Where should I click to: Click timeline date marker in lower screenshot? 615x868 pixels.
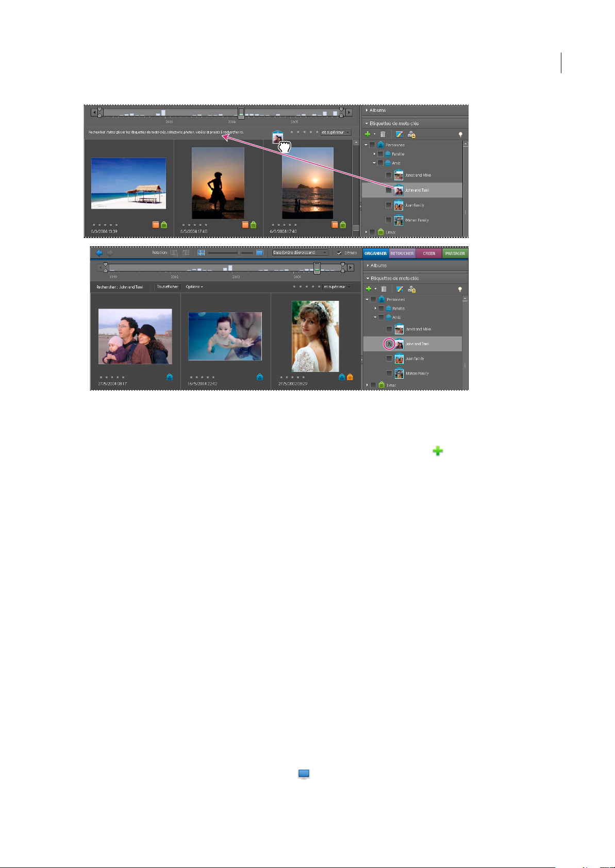pos(318,267)
